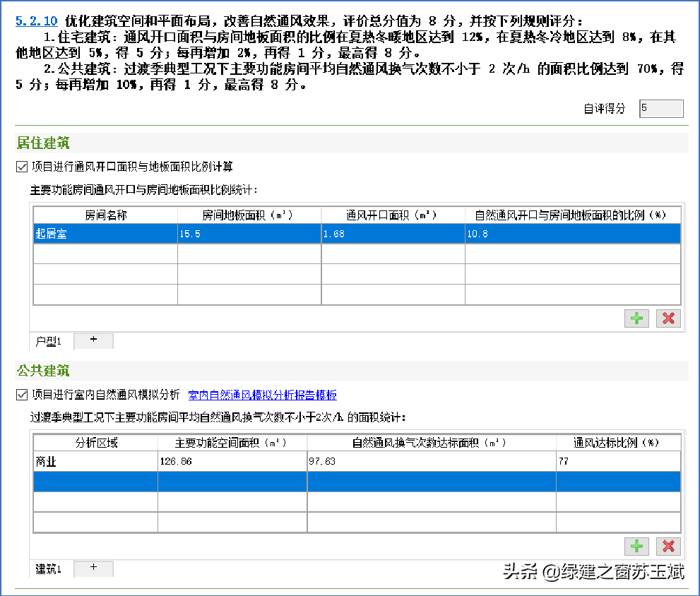Click the 通风达标比例 column header
Screen dimensions: 700x596
pyautogui.click(x=618, y=443)
